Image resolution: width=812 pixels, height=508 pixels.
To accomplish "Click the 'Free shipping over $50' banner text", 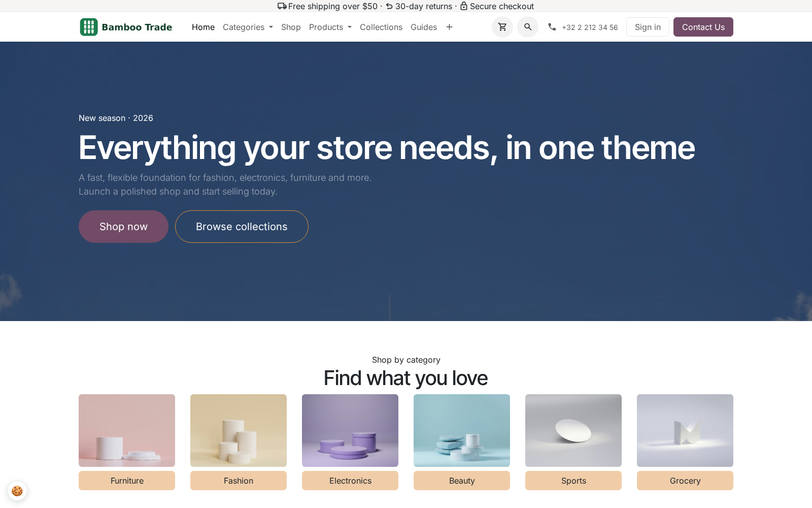I will point(333,6).
